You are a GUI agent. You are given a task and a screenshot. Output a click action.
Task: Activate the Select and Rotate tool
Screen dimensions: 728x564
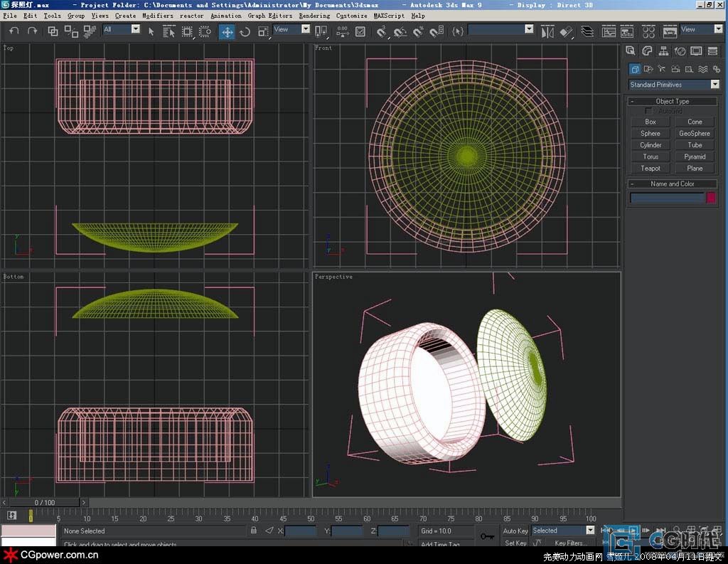pyautogui.click(x=245, y=31)
